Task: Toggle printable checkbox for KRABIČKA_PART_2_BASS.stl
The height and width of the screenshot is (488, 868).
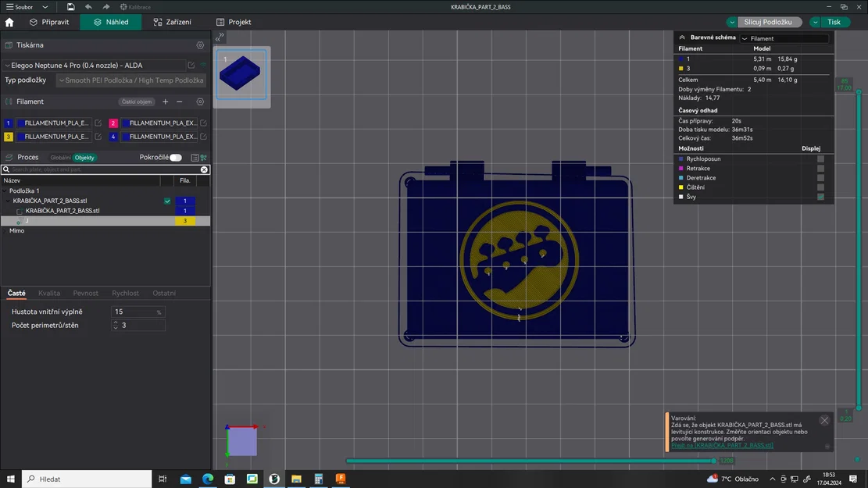Action: coord(167,201)
